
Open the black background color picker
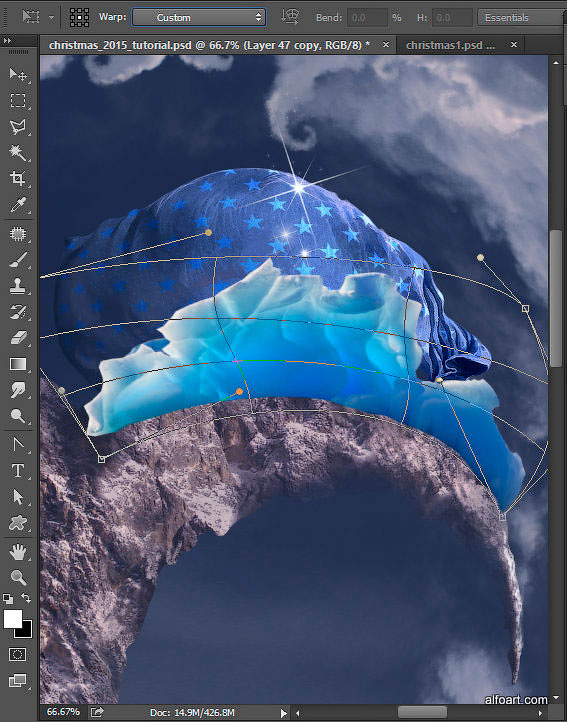(x=25, y=631)
